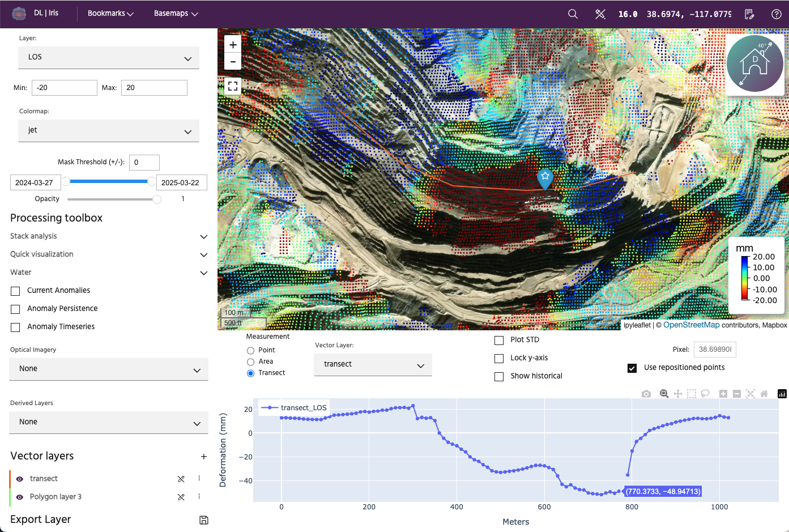The height and width of the screenshot is (532, 789).
Task: Hide the transect layer using eye icon
Action: click(x=20, y=479)
